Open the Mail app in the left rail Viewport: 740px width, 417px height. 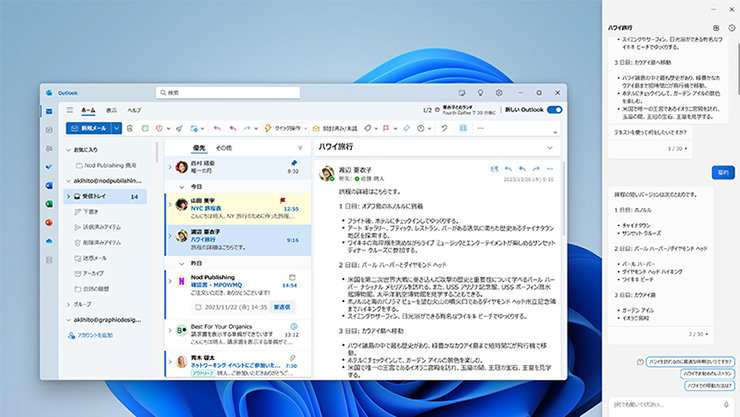pos(49,111)
